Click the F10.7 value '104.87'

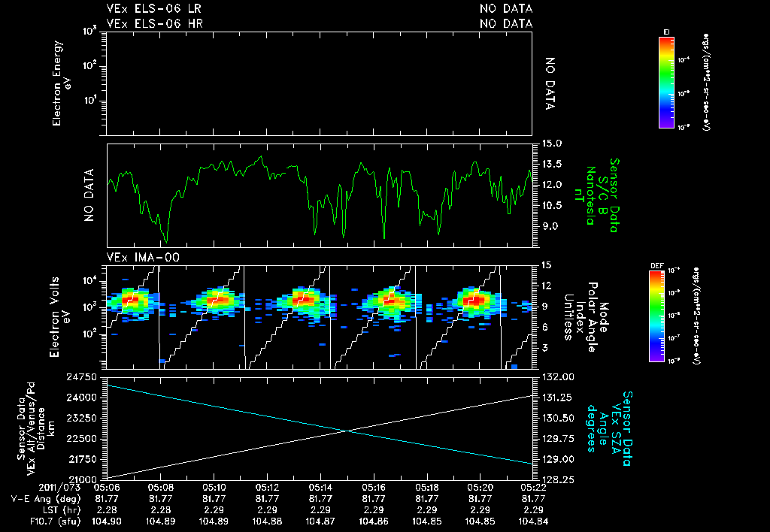click(320, 521)
